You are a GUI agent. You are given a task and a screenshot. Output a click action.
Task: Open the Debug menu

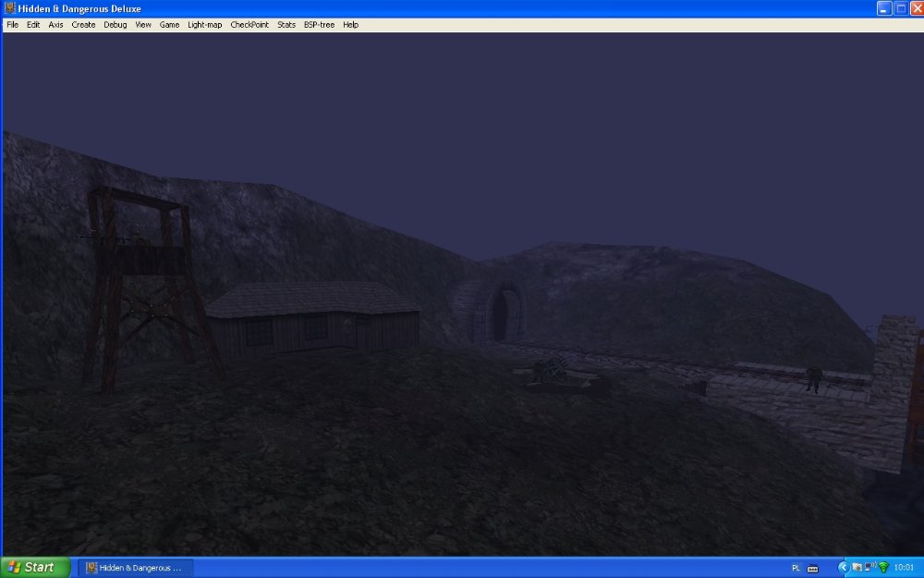115,25
